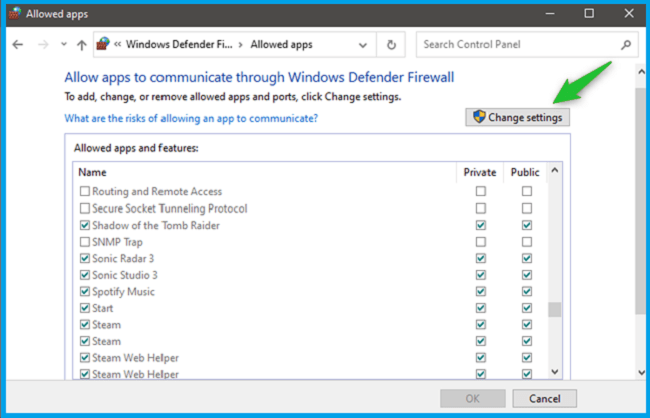Image resolution: width=650 pixels, height=418 pixels.
Task: Click the search magnifier icon
Action: [626, 44]
